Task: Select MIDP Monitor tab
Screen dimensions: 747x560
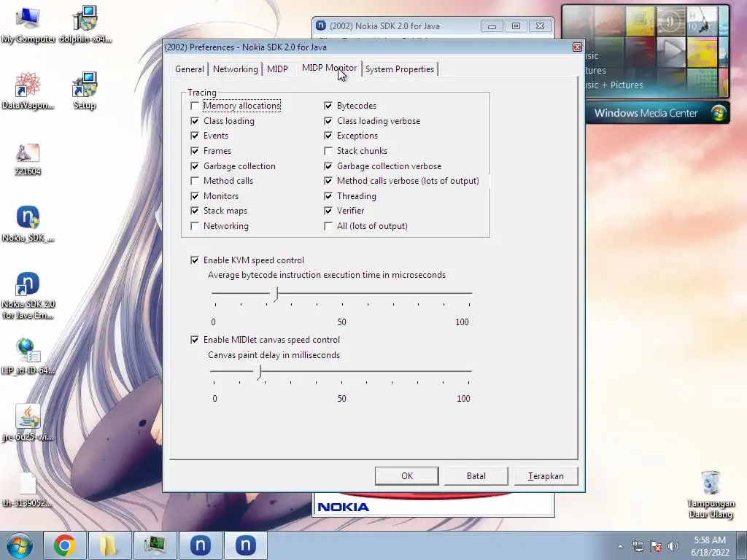Action: [x=329, y=68]
